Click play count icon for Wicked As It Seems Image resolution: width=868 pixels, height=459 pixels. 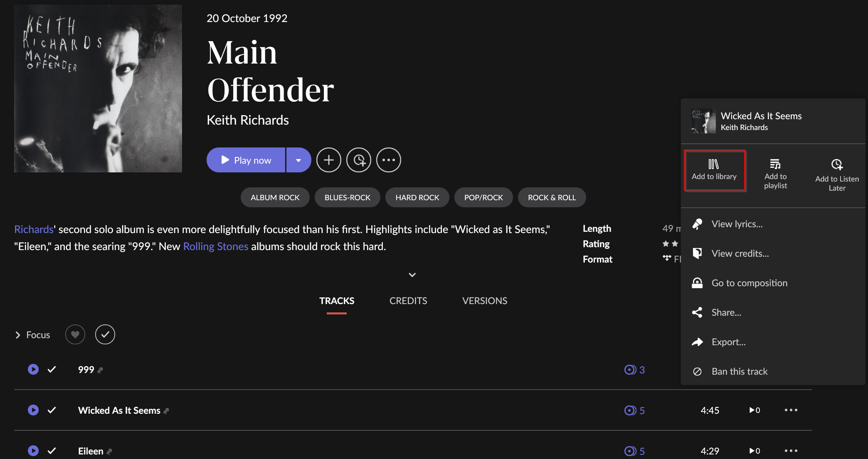[755, 410]
